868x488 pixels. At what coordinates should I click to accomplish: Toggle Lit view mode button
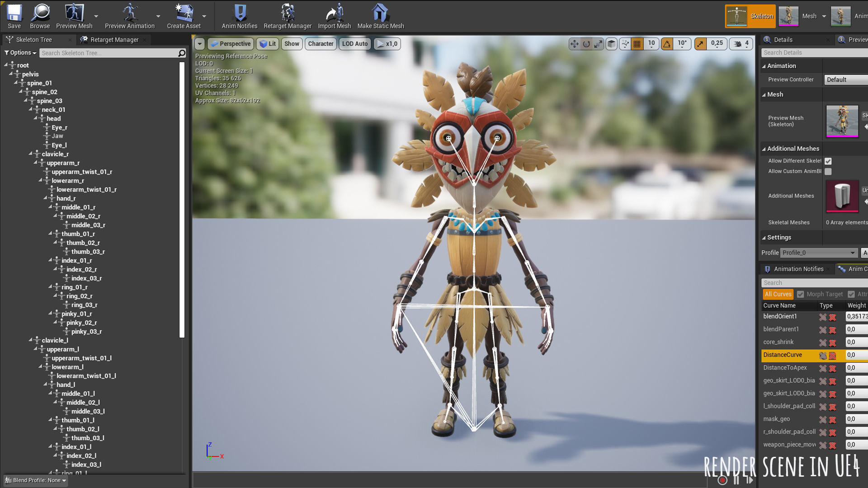[x=268, y=44]
